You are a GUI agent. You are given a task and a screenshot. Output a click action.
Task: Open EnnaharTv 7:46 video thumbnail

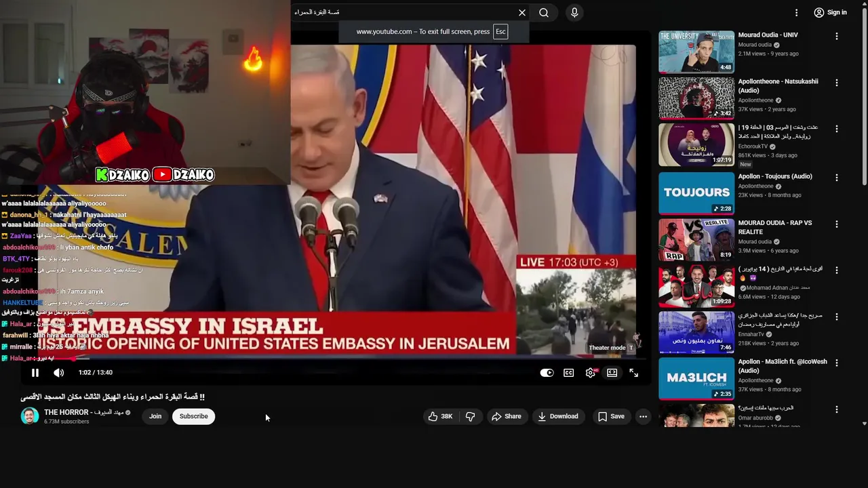696,332
